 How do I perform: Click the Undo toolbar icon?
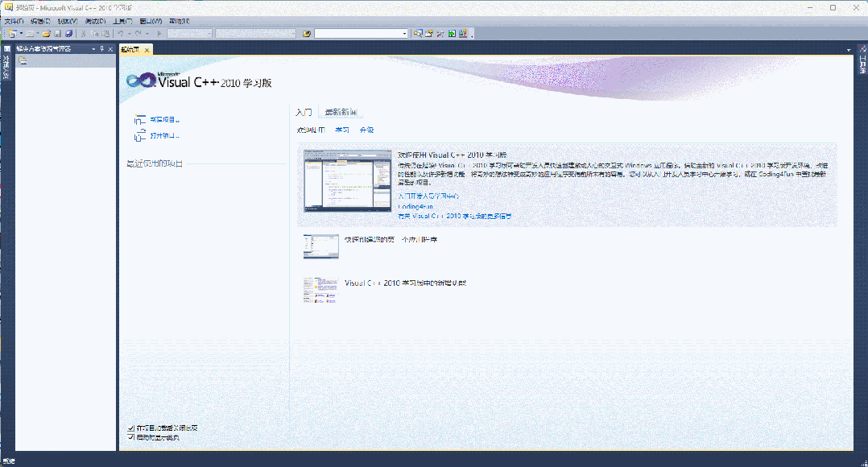(x=120, y=34)
